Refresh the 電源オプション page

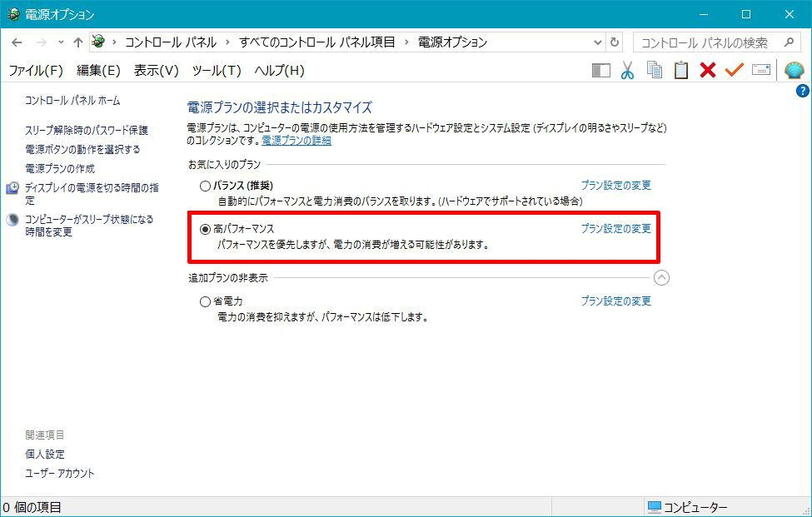click(x=615, y=42)
